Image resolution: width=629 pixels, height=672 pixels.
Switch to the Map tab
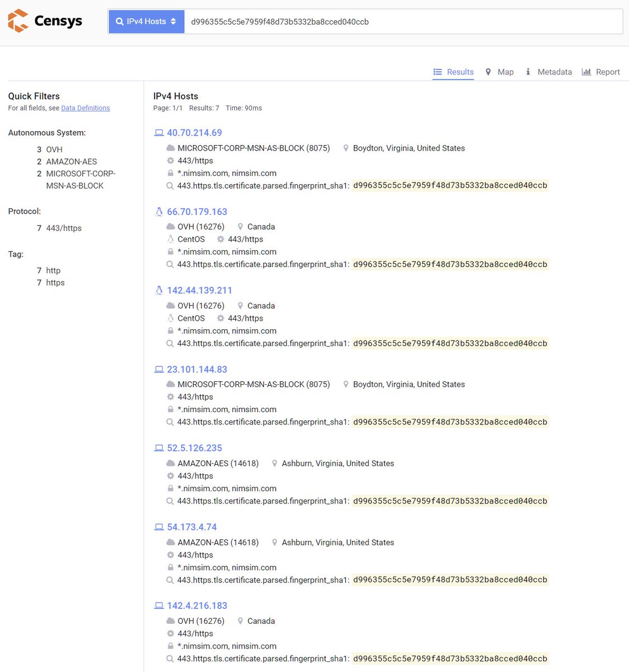(x=499, y=72)
